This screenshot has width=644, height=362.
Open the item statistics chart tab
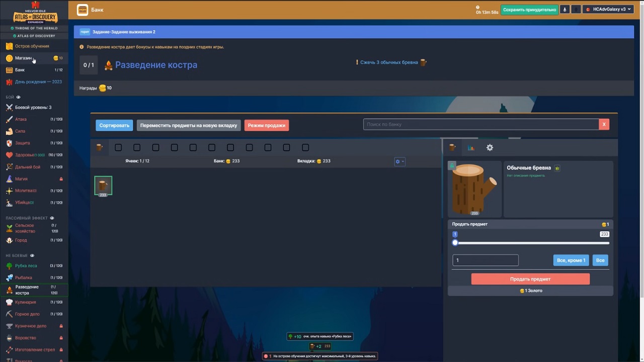click(471, 148)
